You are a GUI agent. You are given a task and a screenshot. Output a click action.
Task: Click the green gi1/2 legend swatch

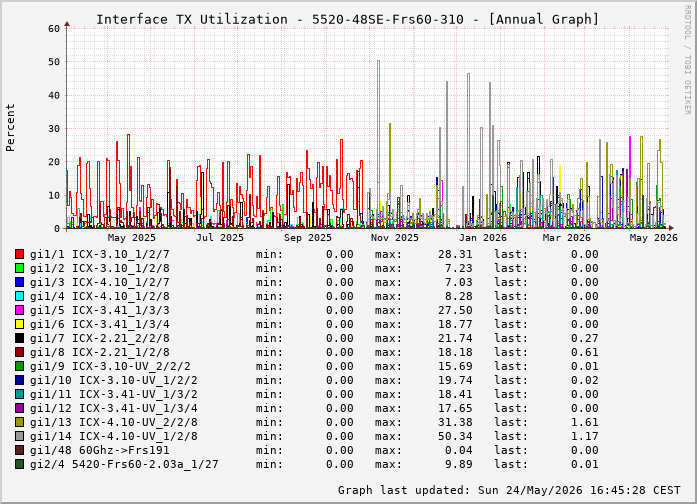tap(19, 268)
